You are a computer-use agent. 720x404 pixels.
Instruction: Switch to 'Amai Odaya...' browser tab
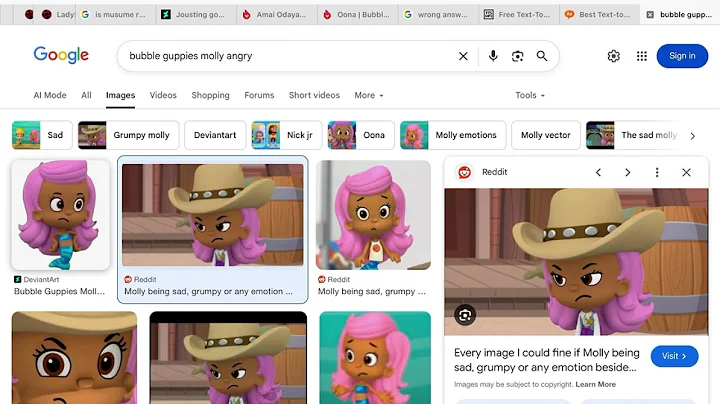point(277,15)
